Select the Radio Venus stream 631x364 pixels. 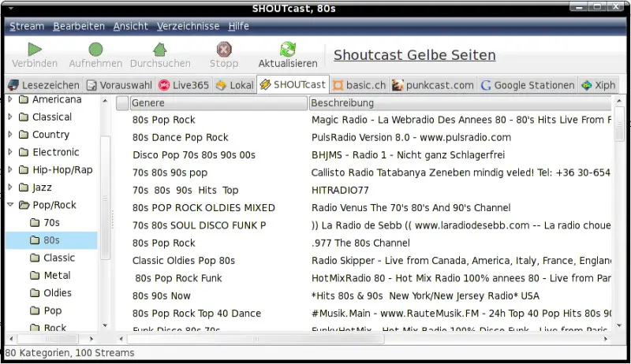pyautogui.click(x=410, y=208)
